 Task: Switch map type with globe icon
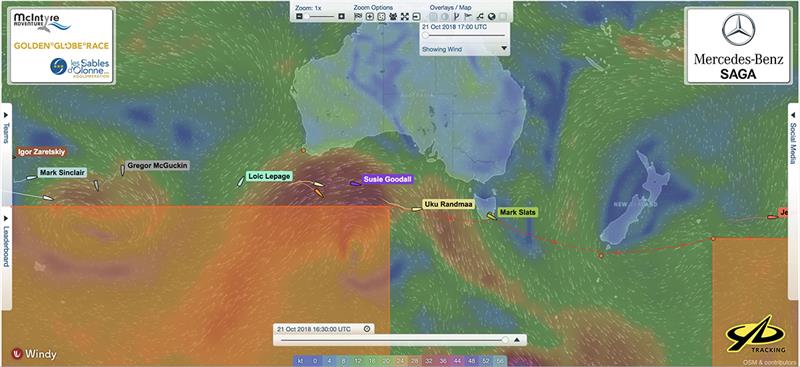(x=491, y=16)
